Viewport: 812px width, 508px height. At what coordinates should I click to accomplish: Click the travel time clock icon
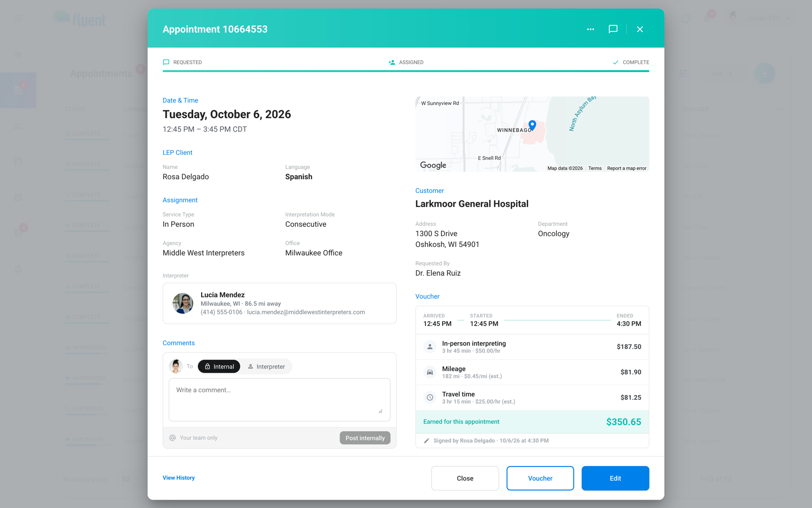pos(429,397)
